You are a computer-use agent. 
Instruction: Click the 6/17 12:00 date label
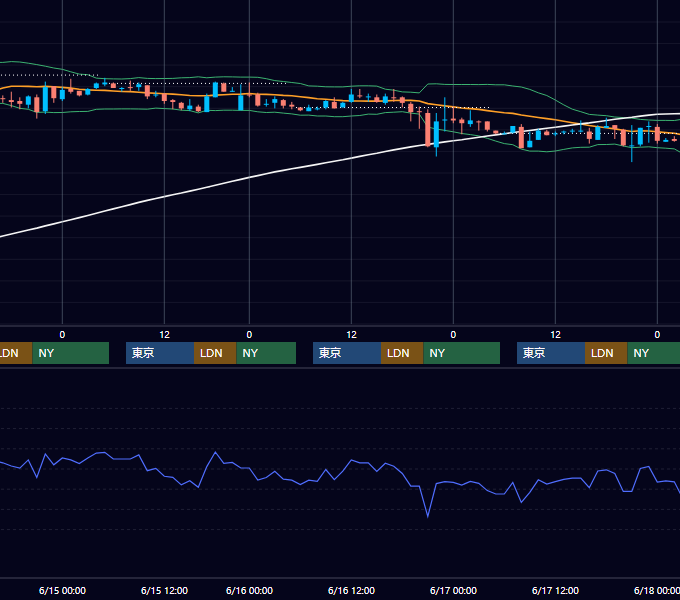[x=555, y=590]
